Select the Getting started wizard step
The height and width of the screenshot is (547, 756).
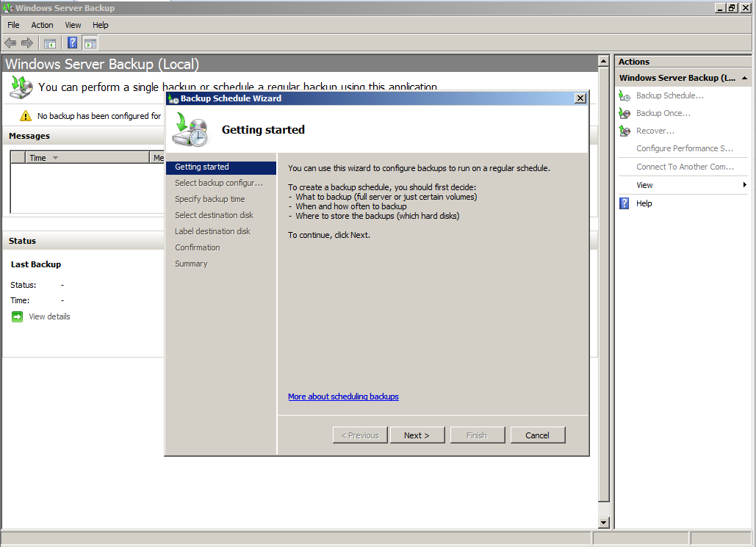[221, 167]
